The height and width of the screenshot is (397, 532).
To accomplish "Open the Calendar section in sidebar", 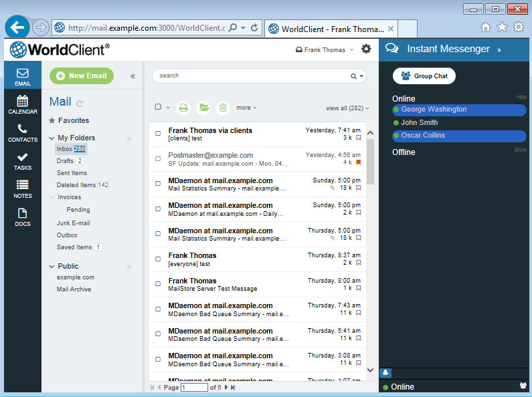I will [23, 105].
